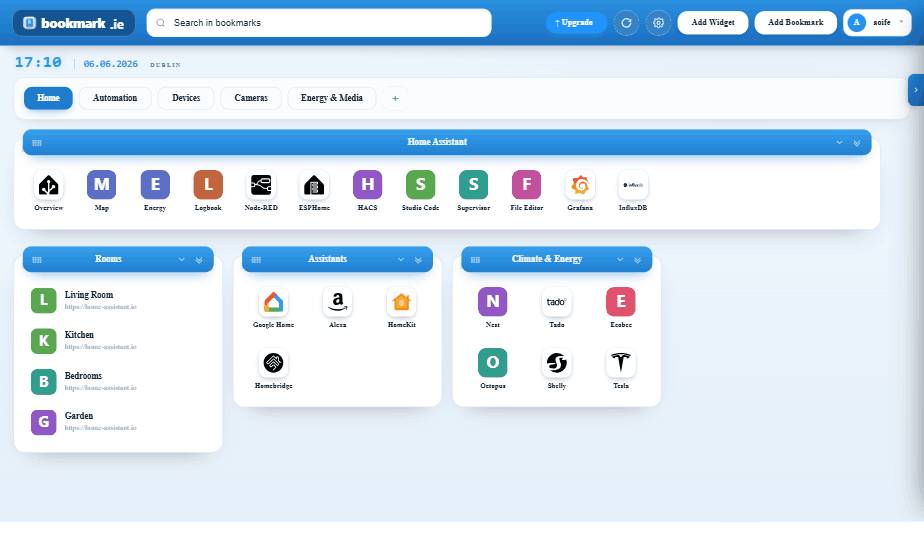Open the Energy bookmark in Home Assistant
924x540 pixels.
[155, 185]
